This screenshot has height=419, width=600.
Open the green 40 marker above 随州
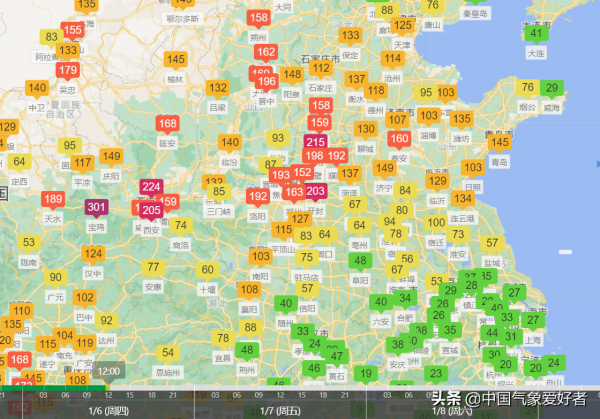tap(286, 303)
